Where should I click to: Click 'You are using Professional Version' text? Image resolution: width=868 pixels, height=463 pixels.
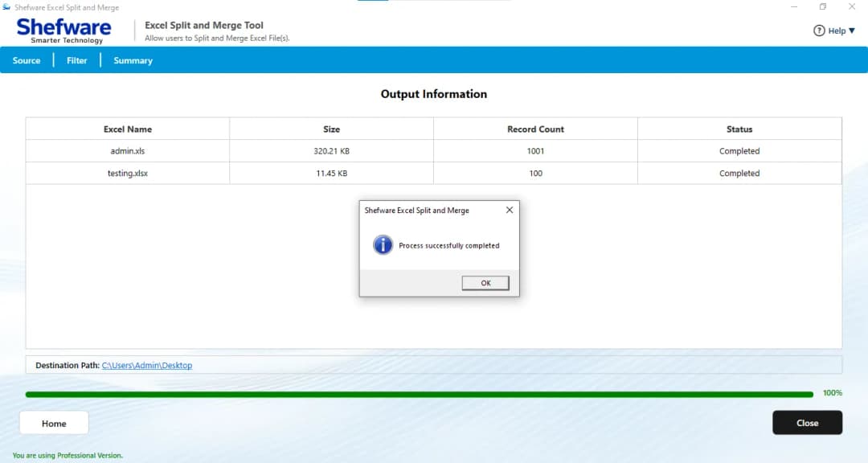(x=68, y=455)
